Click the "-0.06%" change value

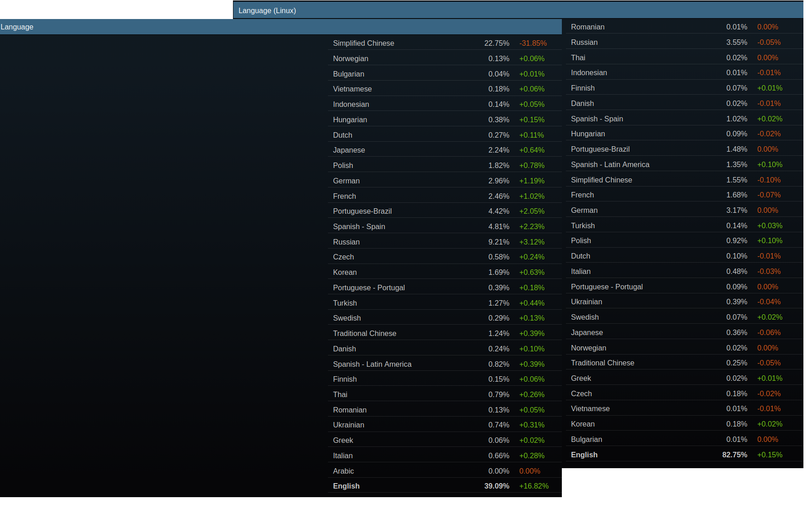click(x=769, y=332)
